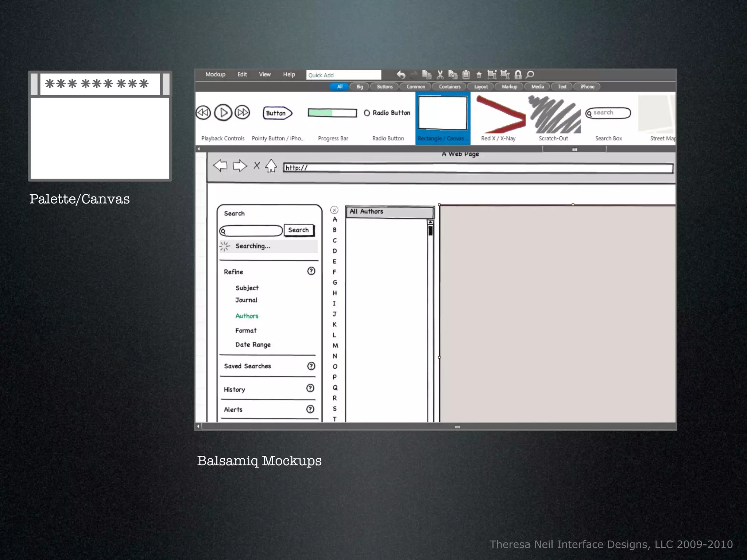Image resolution: width=747 pixels, height=560 pixels.
Task: Select the Containers category filter
Action: [449, 87]
